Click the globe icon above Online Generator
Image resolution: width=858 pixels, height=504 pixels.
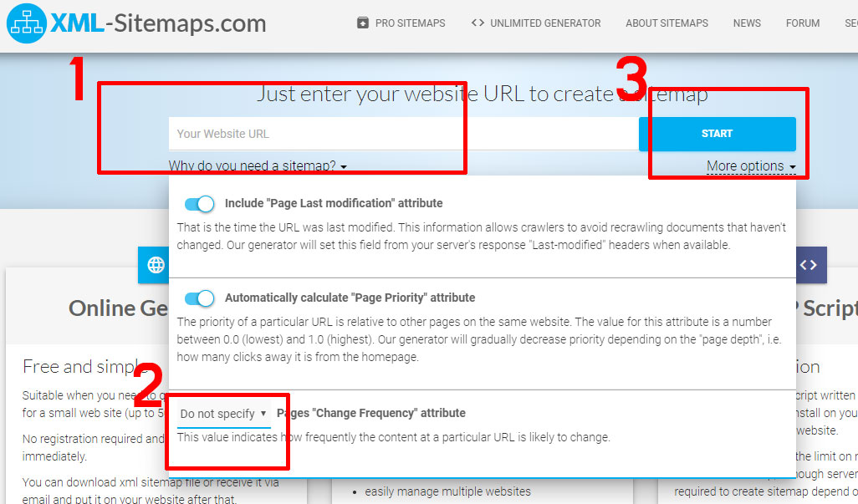[x=156, y=265]
